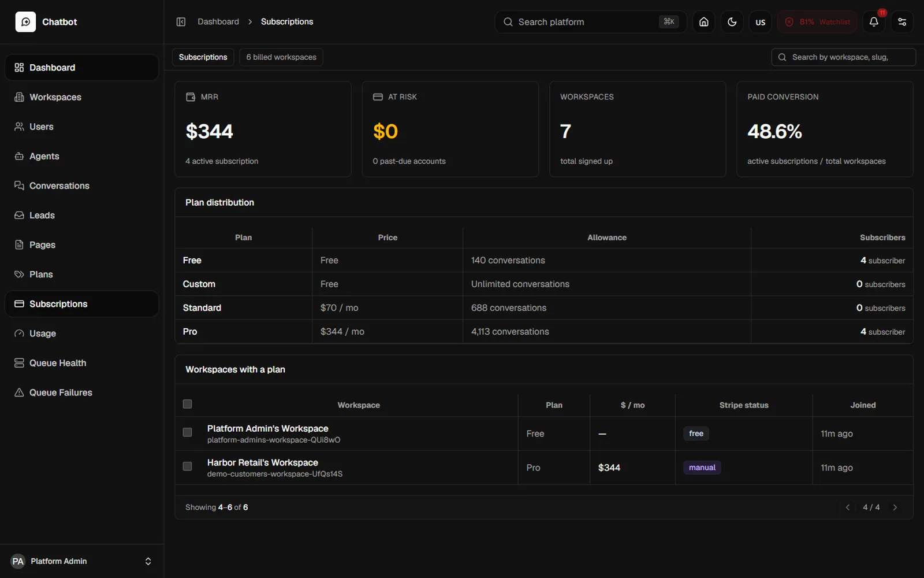
Task: Click the 81% Watchlist badge
Action: (x=817, y=22)
